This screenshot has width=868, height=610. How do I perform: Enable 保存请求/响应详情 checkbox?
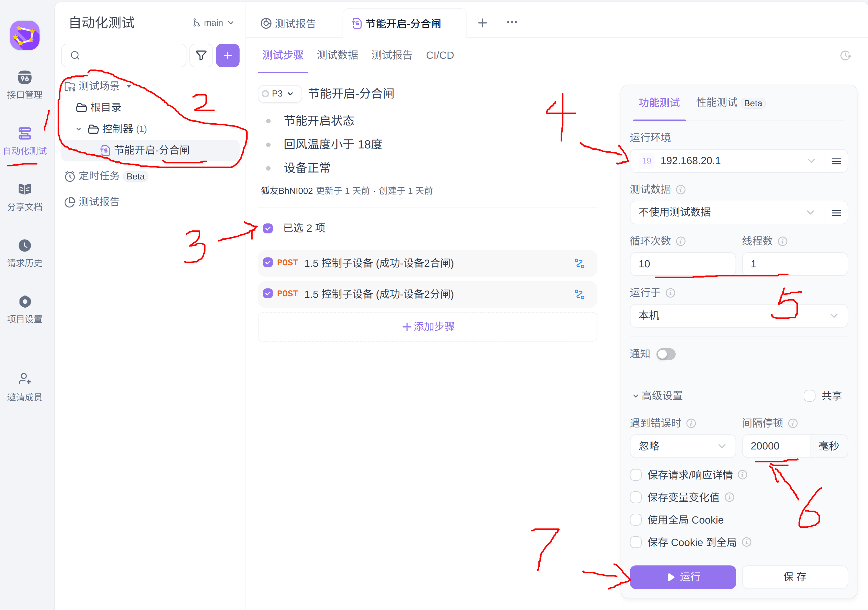[x=636, y=475]
